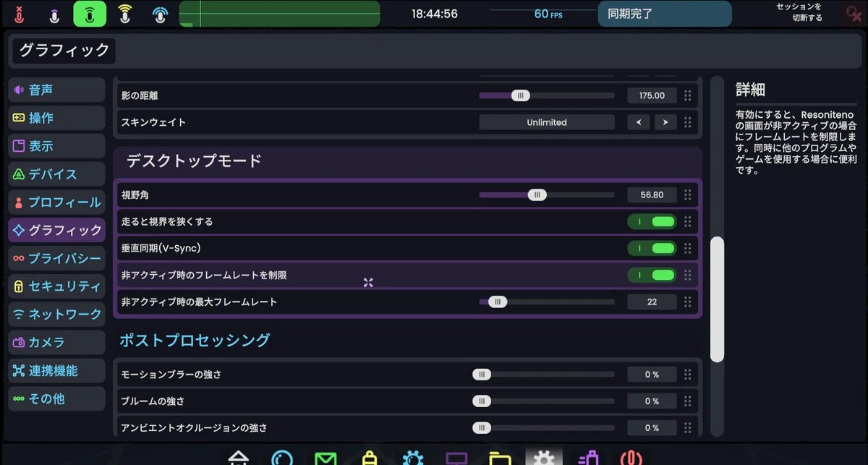Click the green audio level meter in top bar

[x=279, y=14]
